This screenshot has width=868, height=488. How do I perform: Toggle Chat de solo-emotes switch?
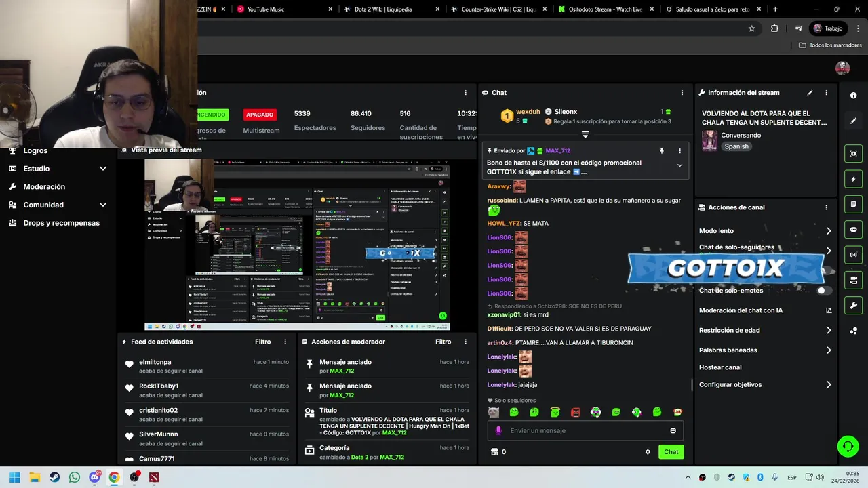(x=824, y=291)
